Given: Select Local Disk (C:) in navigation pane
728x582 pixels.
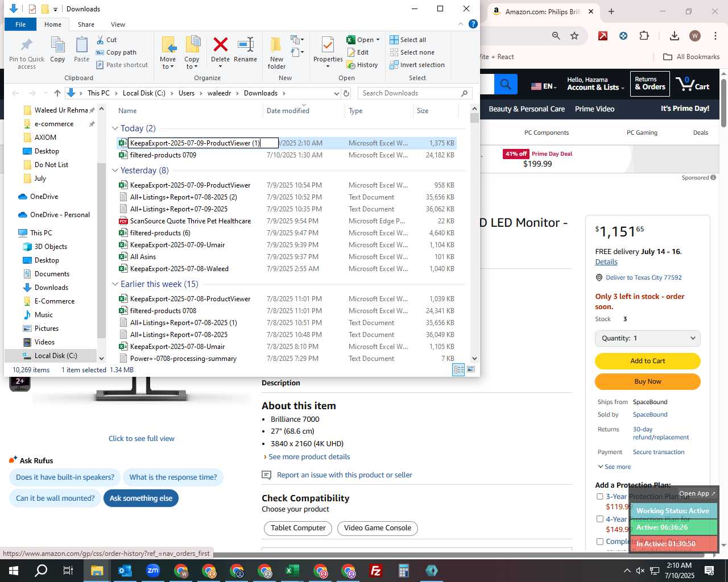Looking at the screenshot, I should tap(56, 356).
